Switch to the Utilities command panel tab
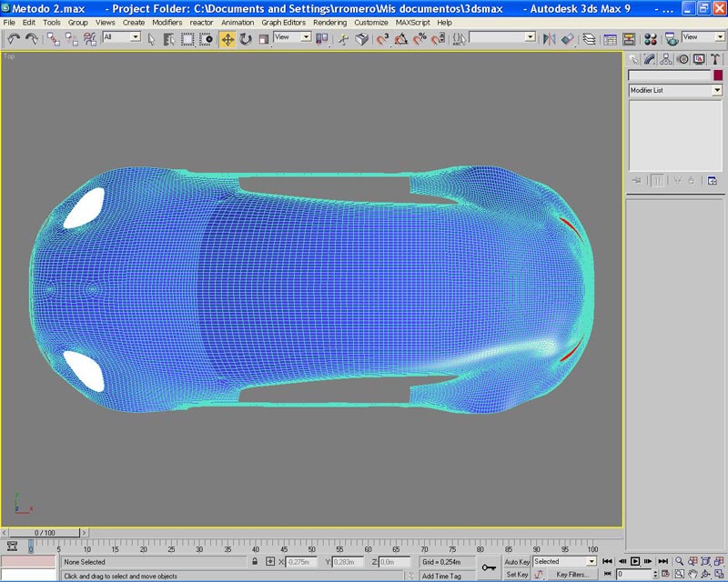 click(x=715, y=59)
